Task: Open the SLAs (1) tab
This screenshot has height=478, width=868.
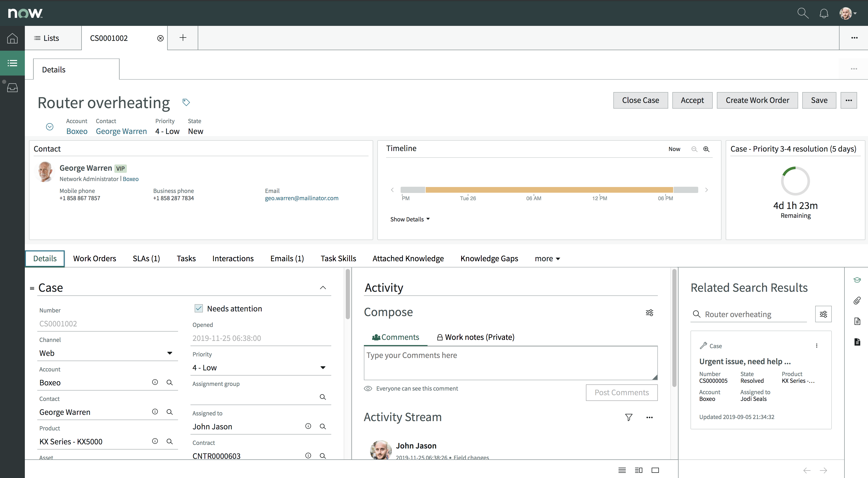Action: tap(146, 258)
